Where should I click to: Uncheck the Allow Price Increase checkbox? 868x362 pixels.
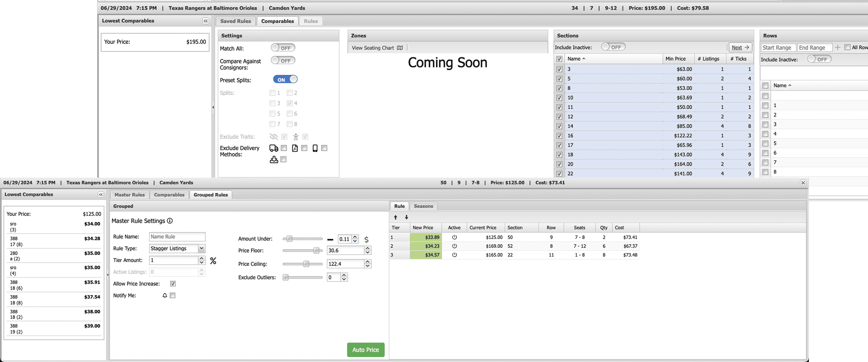[x=173, y=284]
